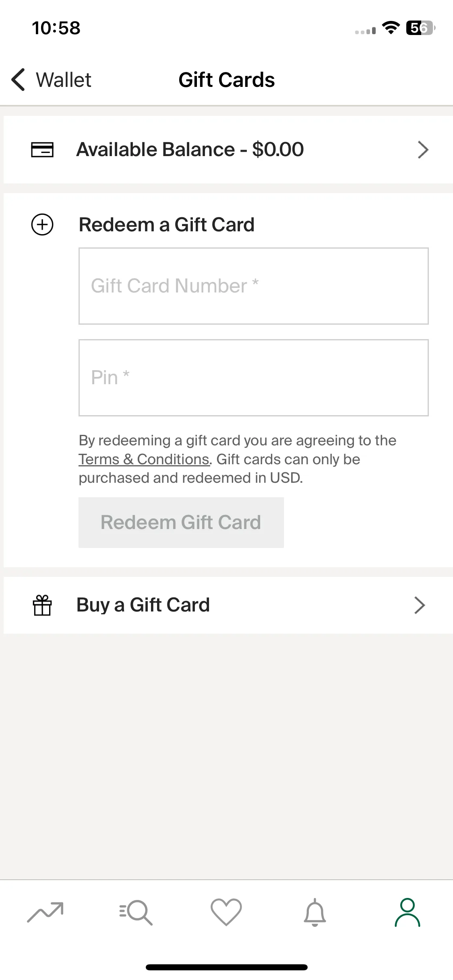Open the notifications bell tab

[315, 912]
